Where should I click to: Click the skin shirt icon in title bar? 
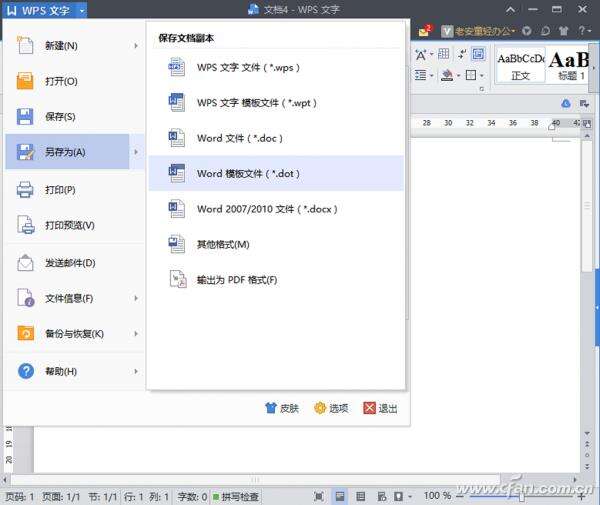[564, 31]
